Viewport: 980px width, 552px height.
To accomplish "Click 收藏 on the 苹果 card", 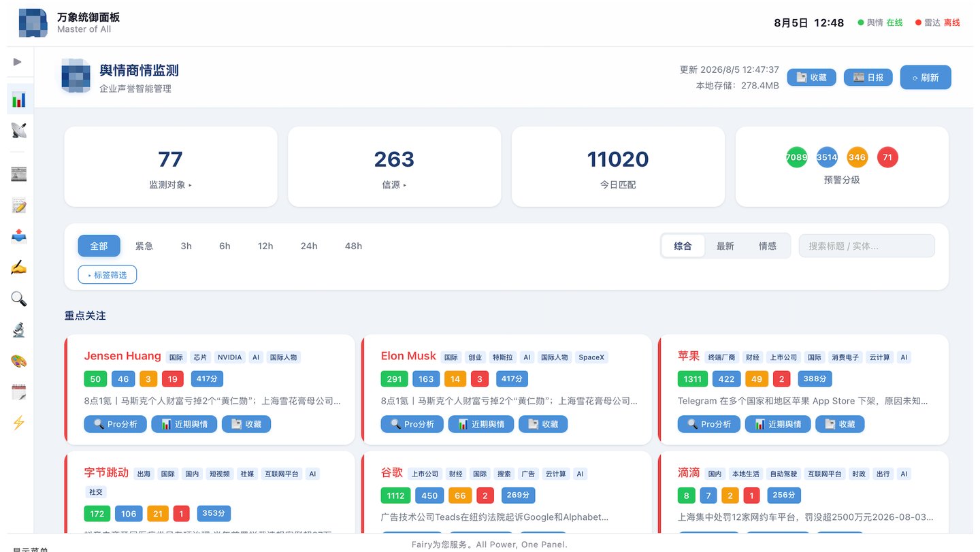I will 840,424.
